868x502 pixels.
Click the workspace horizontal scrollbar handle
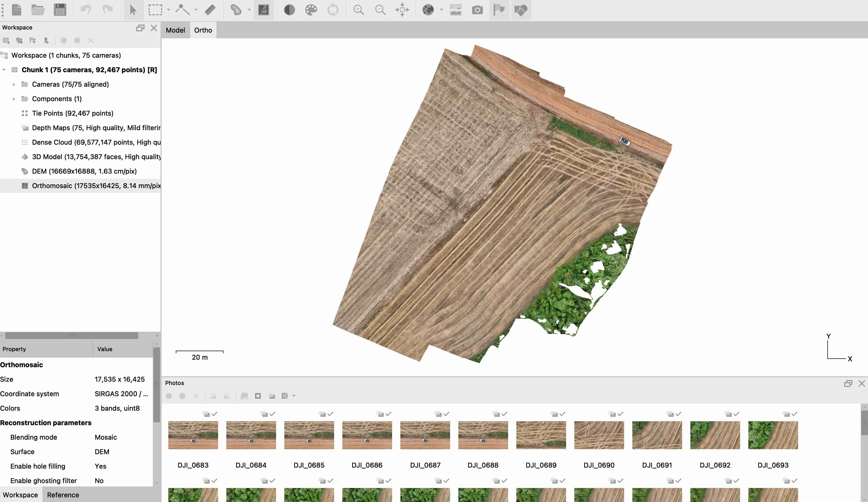click(72, 335)
